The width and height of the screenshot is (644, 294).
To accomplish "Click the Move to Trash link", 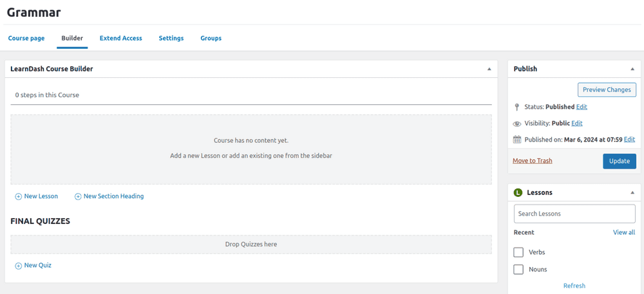I will coord(532,161).
